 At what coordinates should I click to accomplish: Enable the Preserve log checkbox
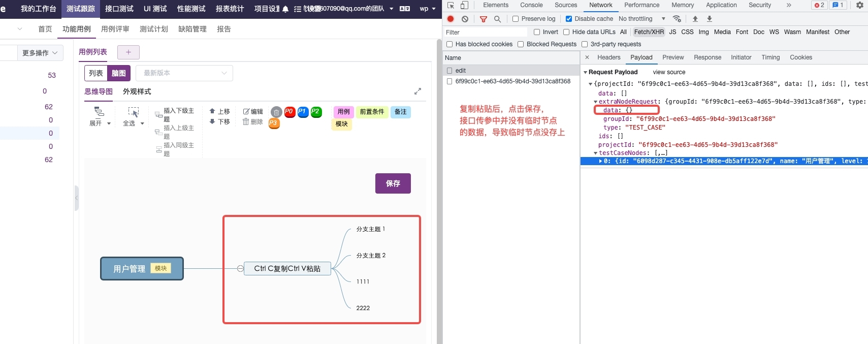click(x=516, y=19)
